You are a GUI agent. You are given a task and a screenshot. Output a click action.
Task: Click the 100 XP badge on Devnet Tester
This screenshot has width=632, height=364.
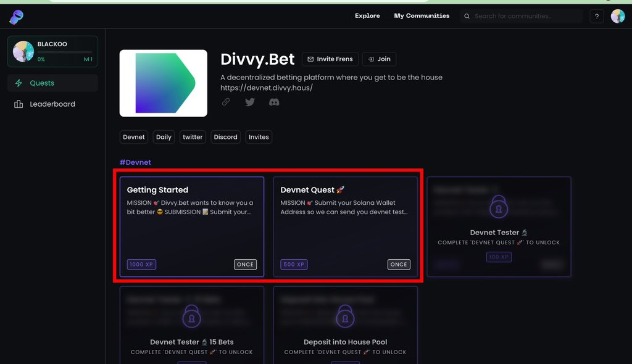pyautogui.click(x=499, y=257)
